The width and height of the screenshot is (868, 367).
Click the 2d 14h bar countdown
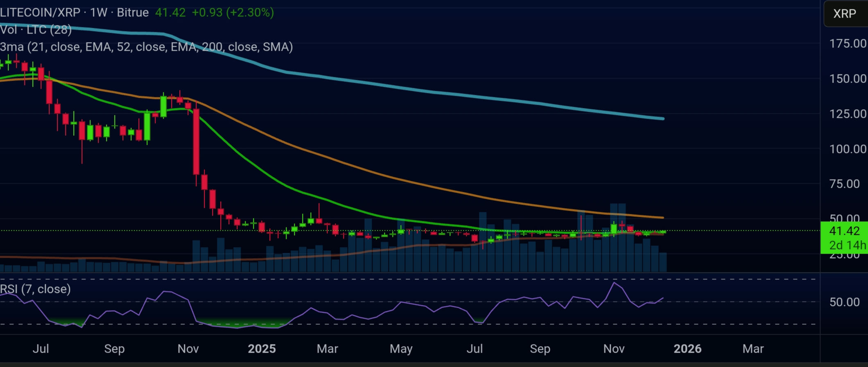pyautogui.click(x=848, y=245)
